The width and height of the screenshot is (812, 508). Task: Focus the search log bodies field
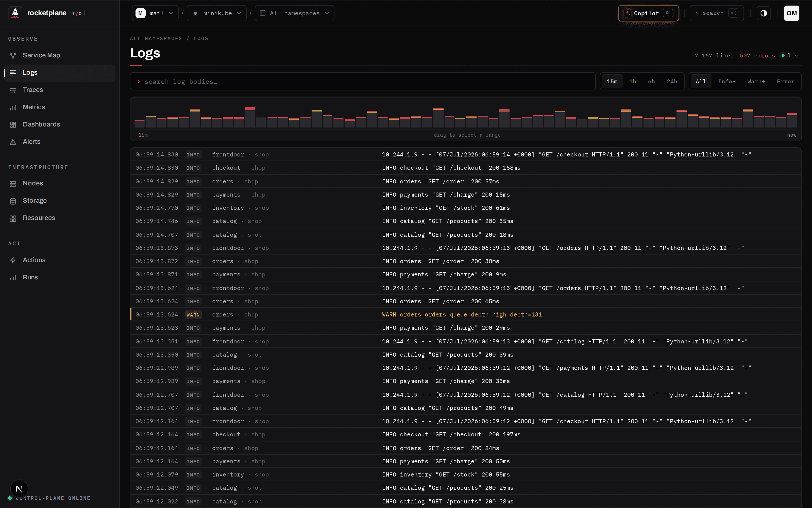pyautogui.click(x=363, y=81)
